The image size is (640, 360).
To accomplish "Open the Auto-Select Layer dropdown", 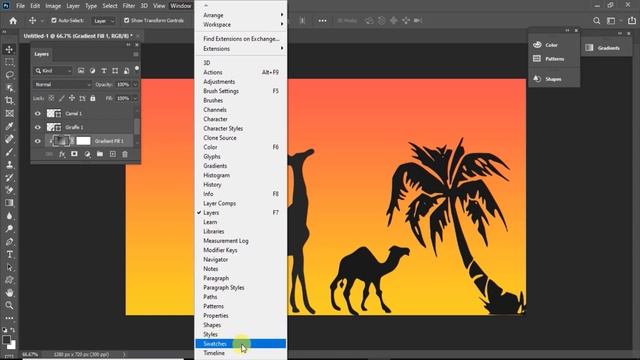I will (104, 20).
